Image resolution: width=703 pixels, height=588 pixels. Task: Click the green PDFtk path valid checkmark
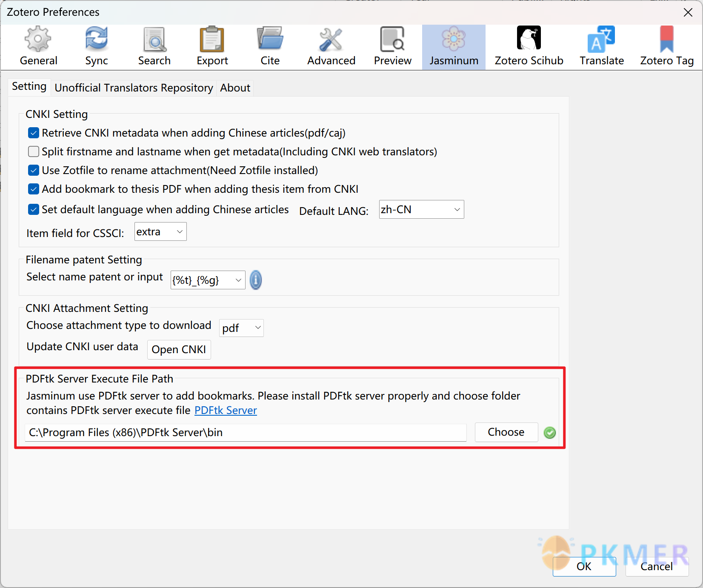click(x=550, y=433)
